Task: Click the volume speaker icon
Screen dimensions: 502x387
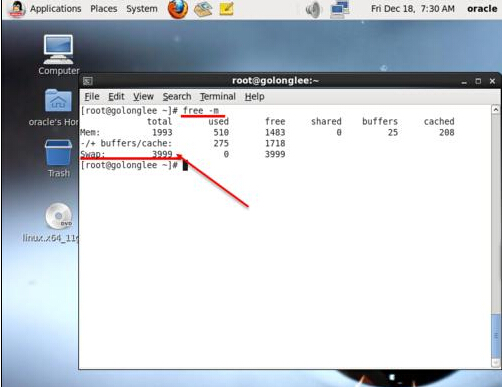Action: point(313,10)
